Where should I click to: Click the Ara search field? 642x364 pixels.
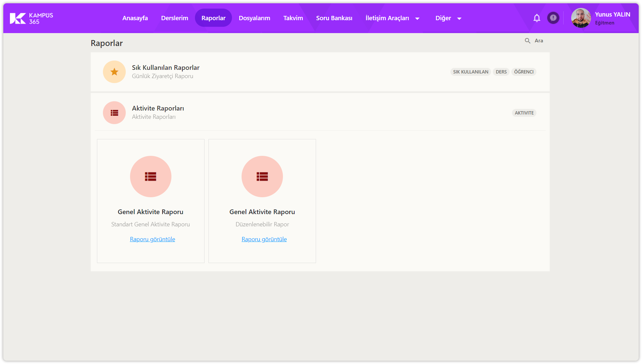click(539, 41)
